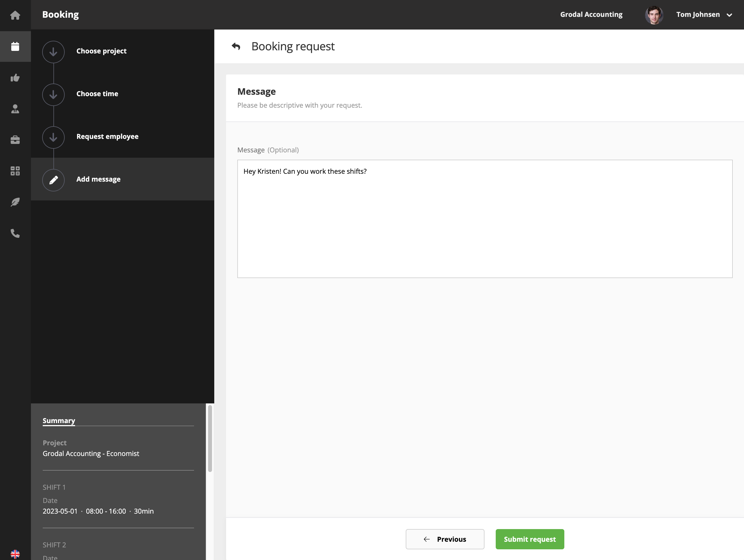Open the employee person sidebar icon
The height and width of the screenshot is (560, 744).
(x=15, y=109)
